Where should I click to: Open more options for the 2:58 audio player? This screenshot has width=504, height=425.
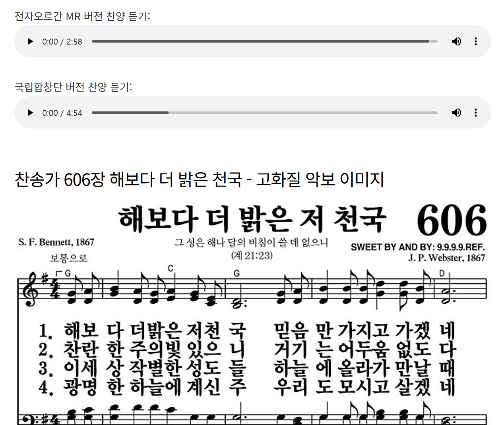point(476,41)
